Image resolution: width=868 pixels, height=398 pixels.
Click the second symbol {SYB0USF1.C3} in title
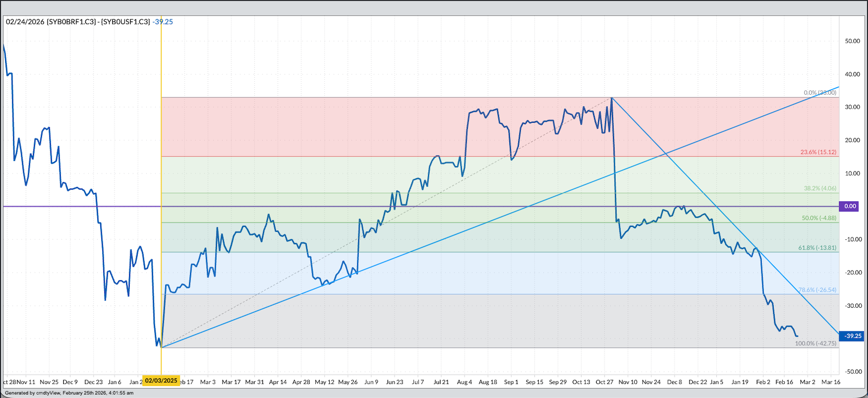click(126, 21)
